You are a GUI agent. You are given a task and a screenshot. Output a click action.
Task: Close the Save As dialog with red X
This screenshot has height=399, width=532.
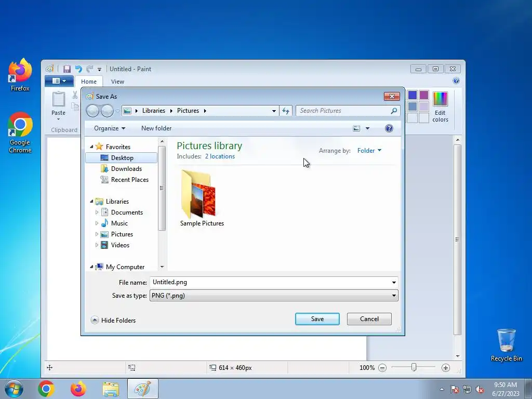pyautogui.click(x=392, y=96)
